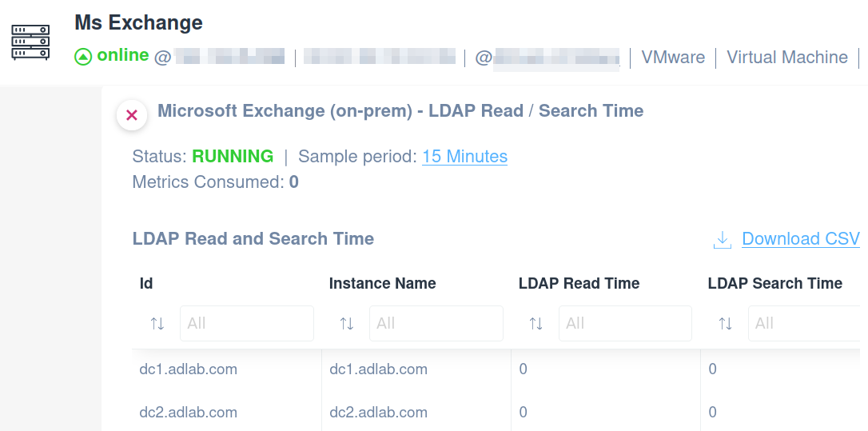Click LDAP Search Time value for dc2.adlab.com

point(712,413)
